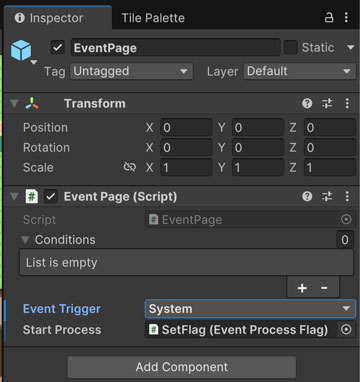The height and width of the screenshot is (382, 360).
Task: Collapse the Transform component foldout
Action: click(x=14, y=104)
